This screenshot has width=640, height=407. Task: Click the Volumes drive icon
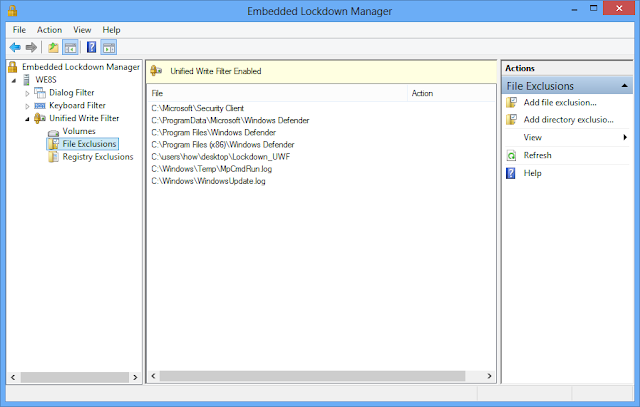coord(53,133)
